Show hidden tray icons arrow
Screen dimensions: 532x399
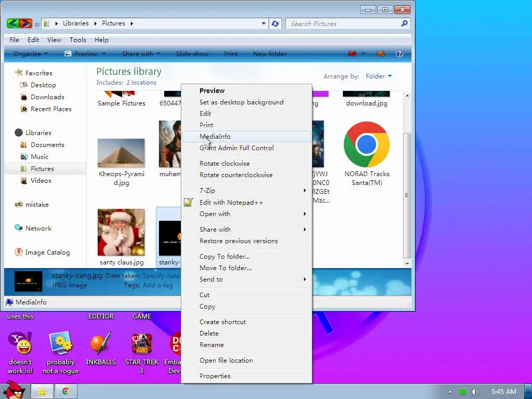click(450, 392)
